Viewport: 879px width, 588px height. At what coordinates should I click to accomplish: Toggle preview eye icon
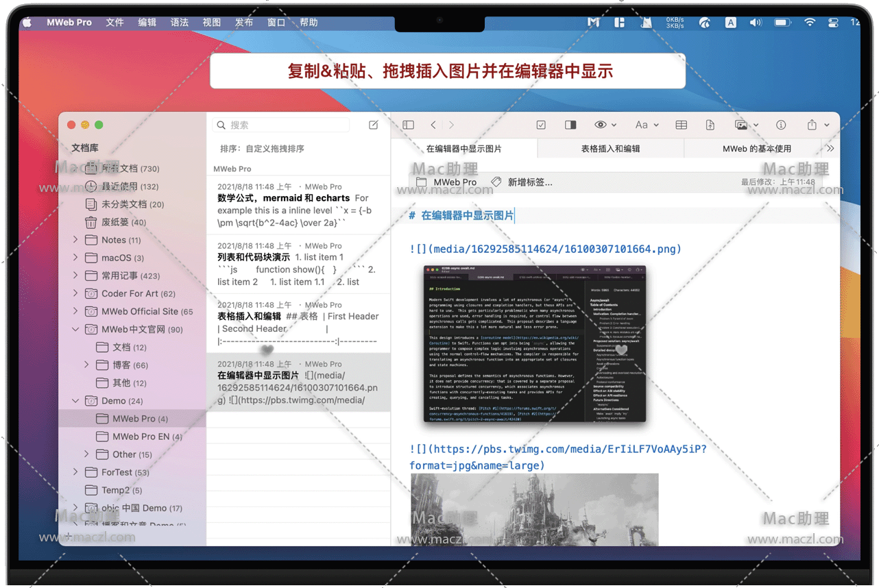601,125
